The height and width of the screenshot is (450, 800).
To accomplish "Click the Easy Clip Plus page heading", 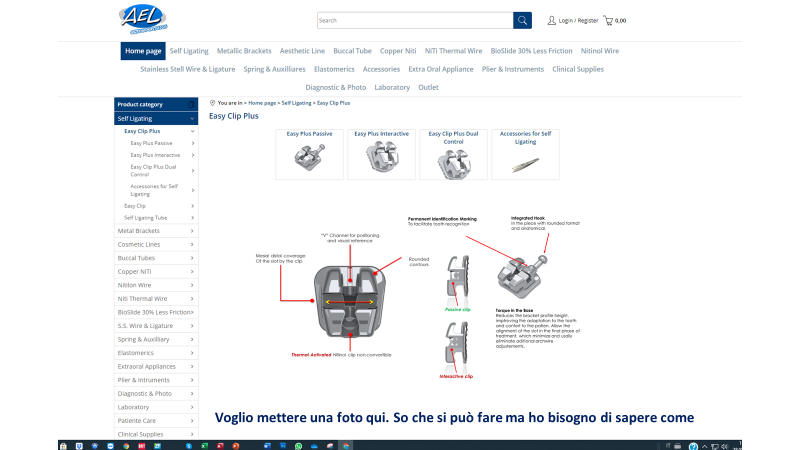I will (x=234, y=116).
